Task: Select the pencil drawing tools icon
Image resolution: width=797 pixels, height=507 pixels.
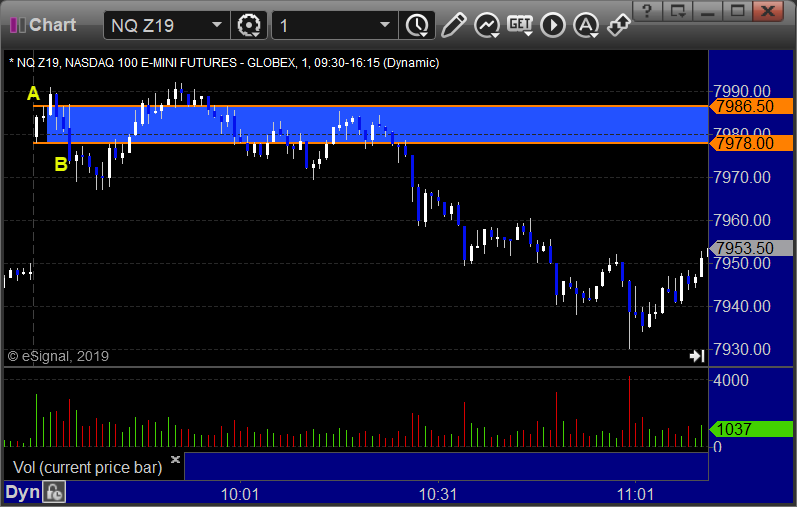Action: 453,25
